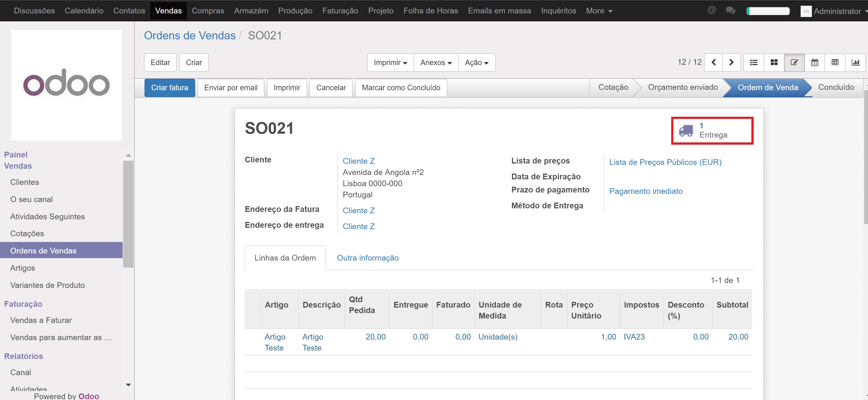Screen dimensions: 868x400
Task: Open the Ação dropdown menu
Action: (477, 63)
